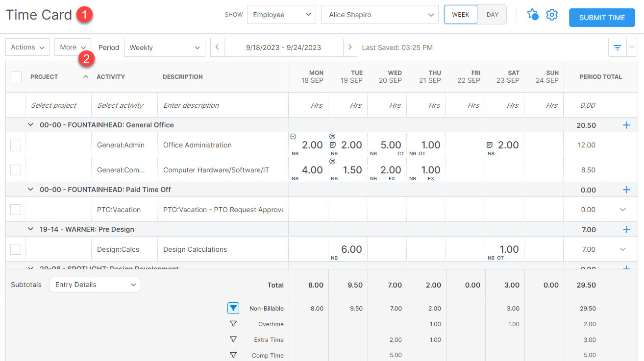This screenshot has width=644, height=361.
Task: Open the favorites star icon
Action: [533, 15]
